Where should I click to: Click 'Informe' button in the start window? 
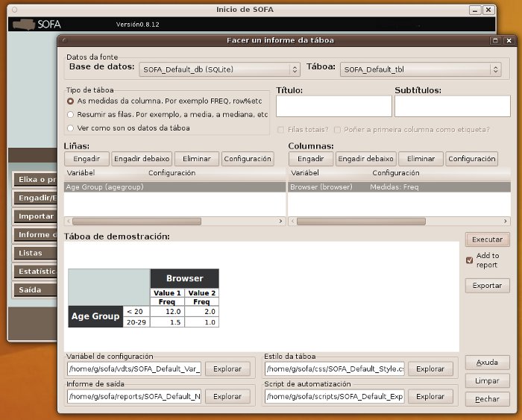coord(36,235)
